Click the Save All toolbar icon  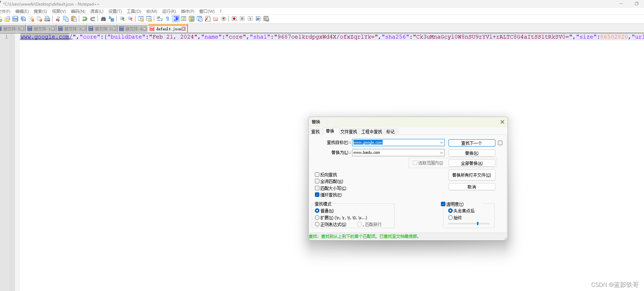point(23,19)
